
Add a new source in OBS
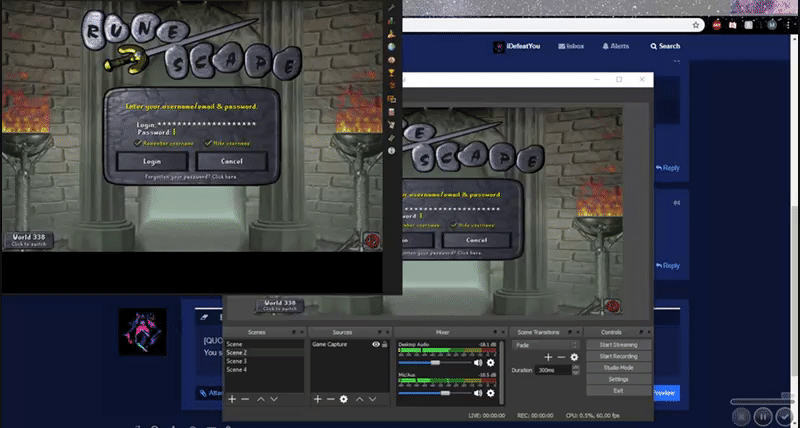tap(318, 399)
